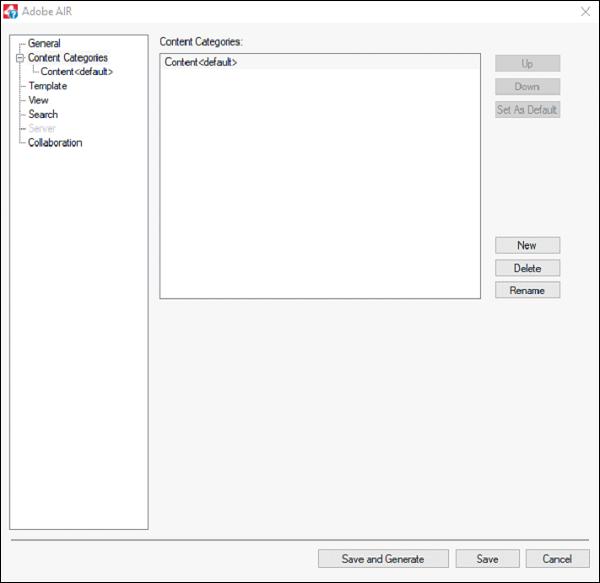The height and width of the screenshot is (583, 600).
Task: Go to the Template settings
Action: pyautogui.click(x=47, y=86)
